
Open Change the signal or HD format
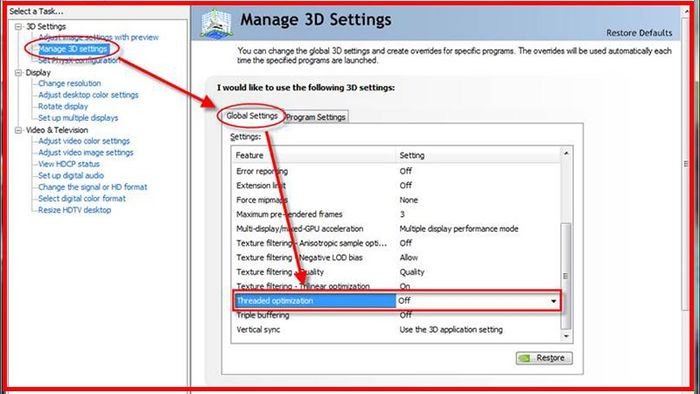point(92,187)
